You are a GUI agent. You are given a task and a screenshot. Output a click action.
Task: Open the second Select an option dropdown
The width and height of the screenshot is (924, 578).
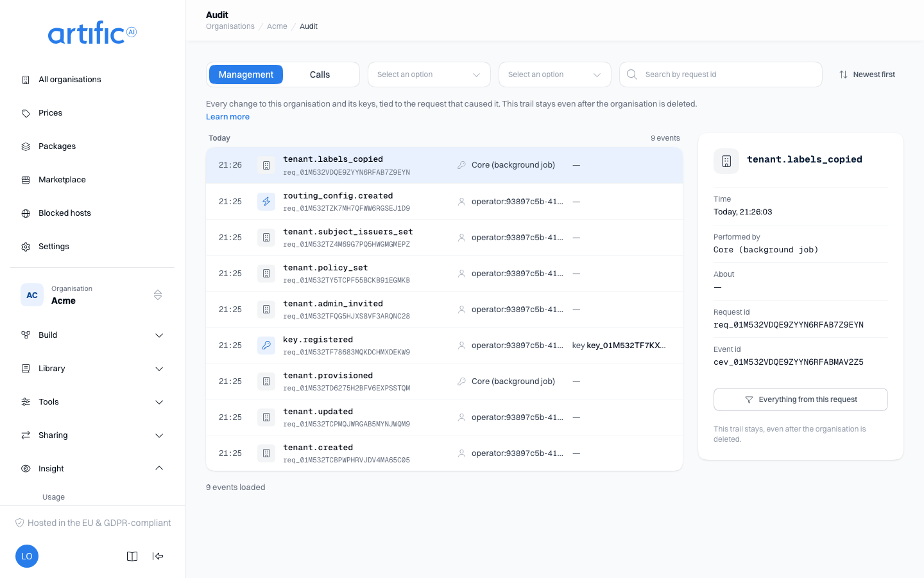click(x=555, y=74)
